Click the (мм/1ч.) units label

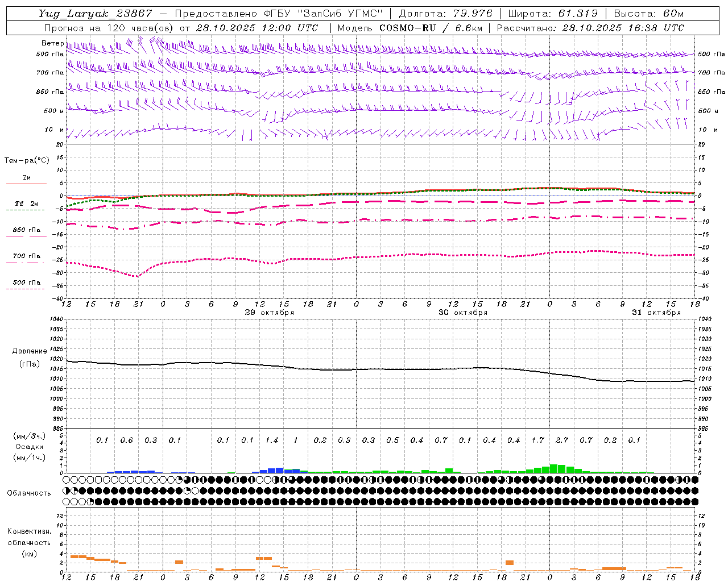coord(29,458)
